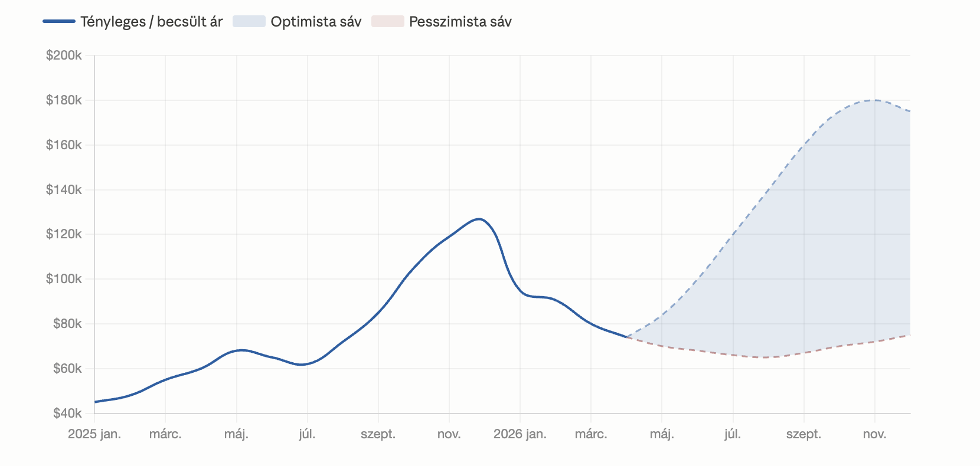The width and height of the screenshot is (980, 466).
Task: Click the $100k y-axis label
Action: click(x=64, y=279)
